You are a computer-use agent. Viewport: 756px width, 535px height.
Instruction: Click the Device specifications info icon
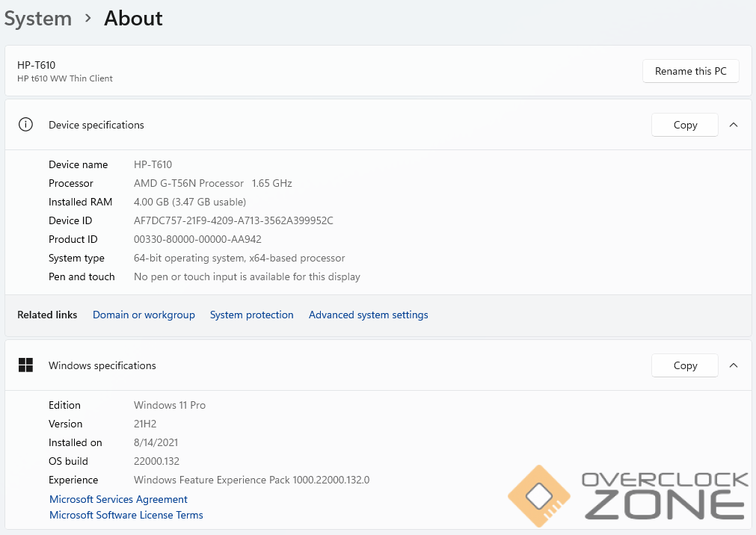tap(25, 125)
